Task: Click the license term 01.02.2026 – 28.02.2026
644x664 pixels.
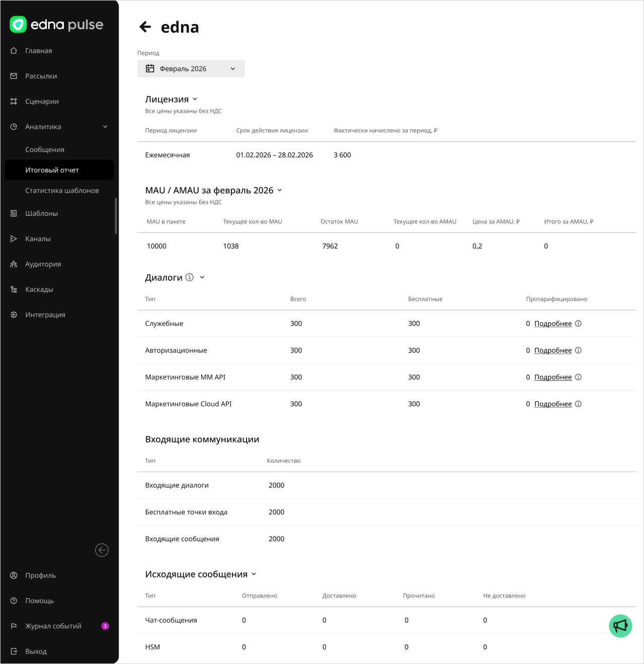Action: click(275, 155)
